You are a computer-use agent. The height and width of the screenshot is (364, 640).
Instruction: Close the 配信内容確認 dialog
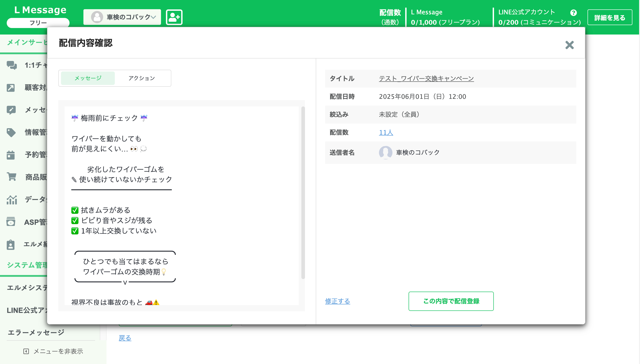pos(569,45)
